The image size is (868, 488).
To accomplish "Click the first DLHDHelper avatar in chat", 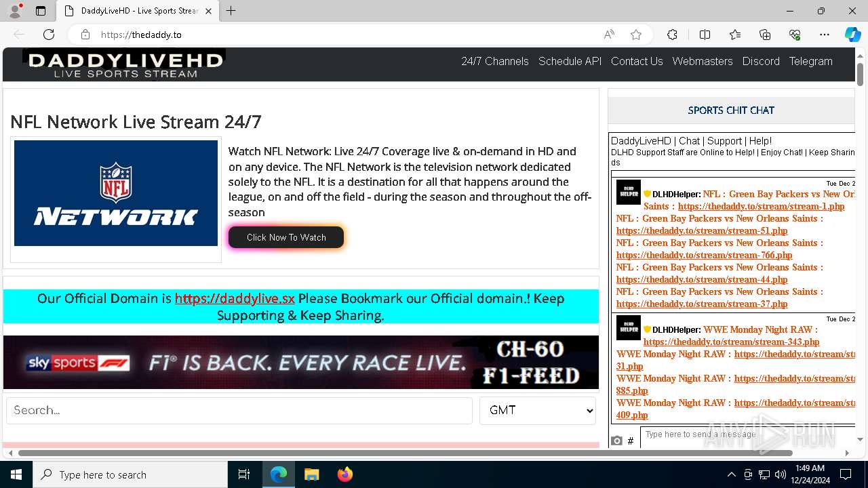I will click(629, 192).
